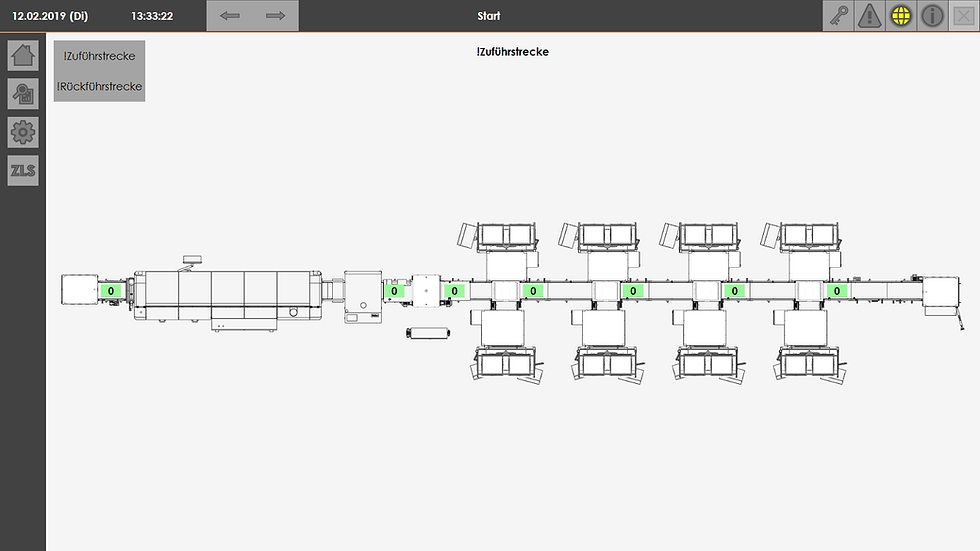Go forward with the right arrow
Screen dimensions: 980x551
click(276, 16)
